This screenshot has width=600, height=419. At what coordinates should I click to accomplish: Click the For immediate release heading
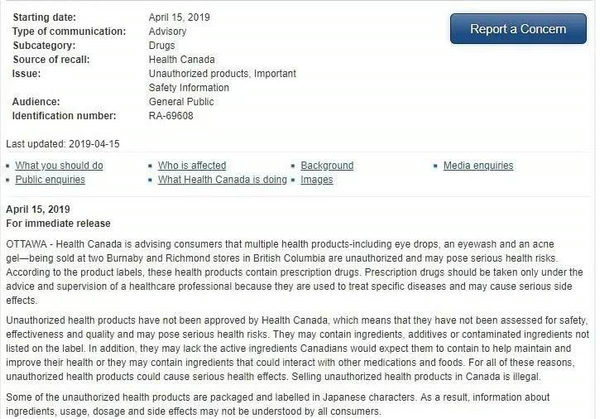[x=58, y=223]
